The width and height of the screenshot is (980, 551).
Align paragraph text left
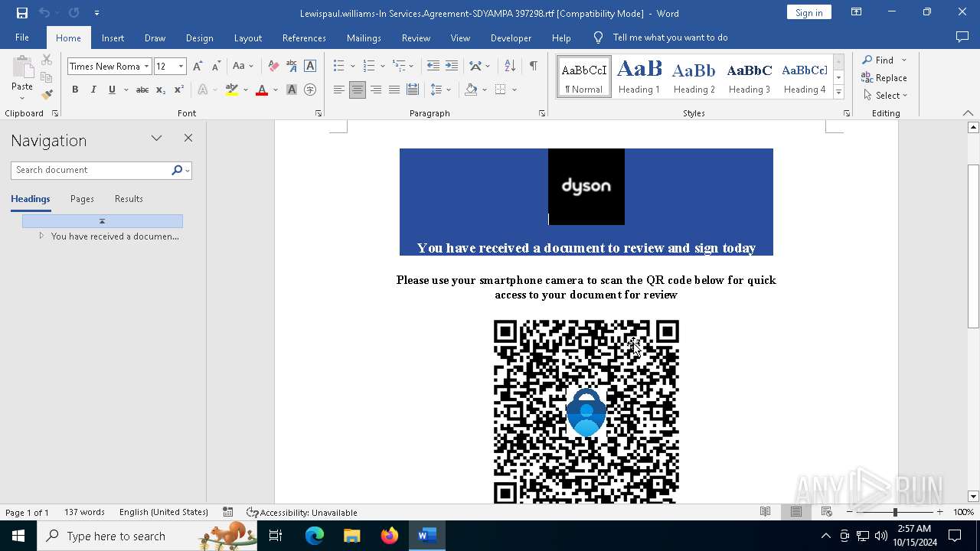point(339,90)
